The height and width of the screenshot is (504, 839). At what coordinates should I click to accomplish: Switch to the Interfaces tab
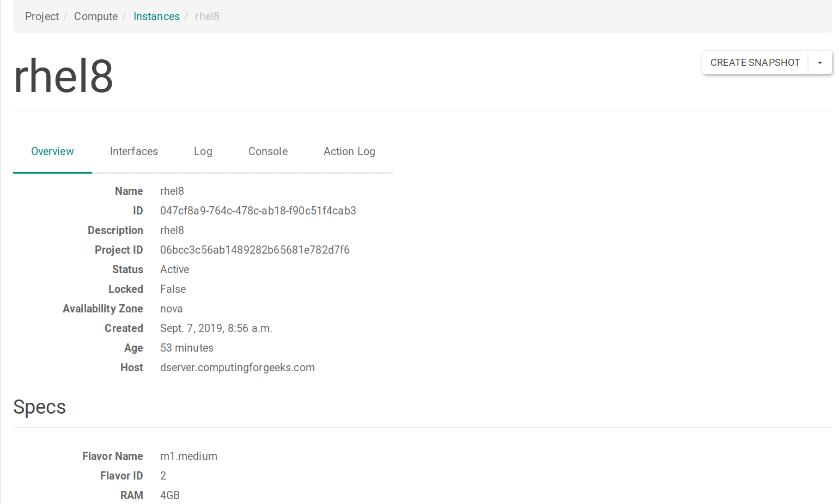click(134, 151)
